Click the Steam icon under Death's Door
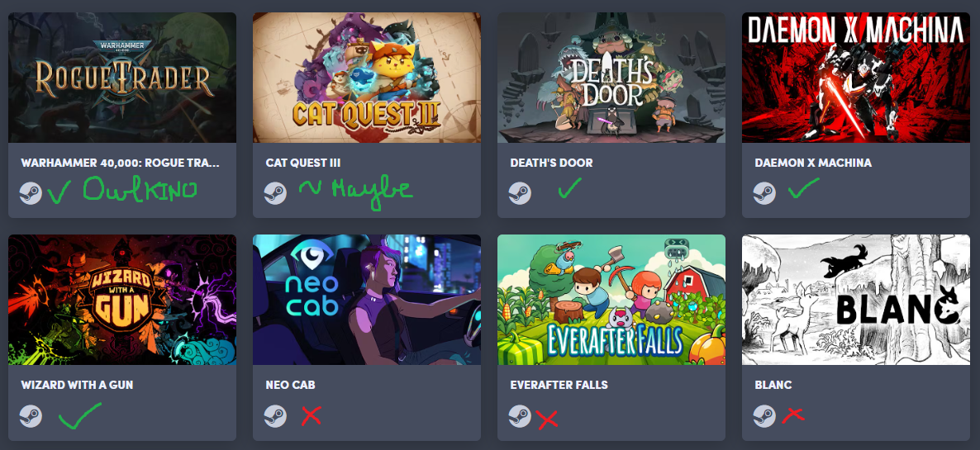Screen dimensions: 980x450 coord(520,193)
